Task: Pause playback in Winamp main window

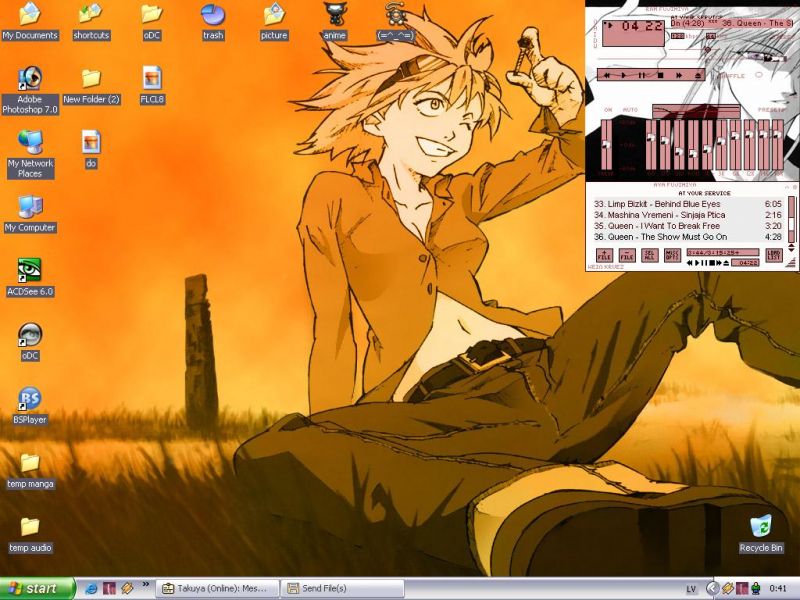Action: point(642,75)
